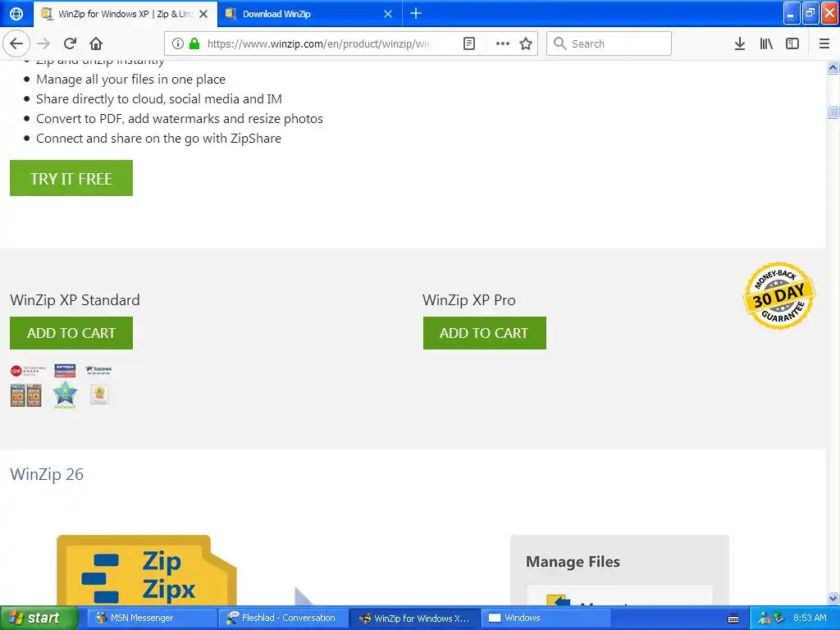Click the top ten awards badge pair

click(25, 395)
